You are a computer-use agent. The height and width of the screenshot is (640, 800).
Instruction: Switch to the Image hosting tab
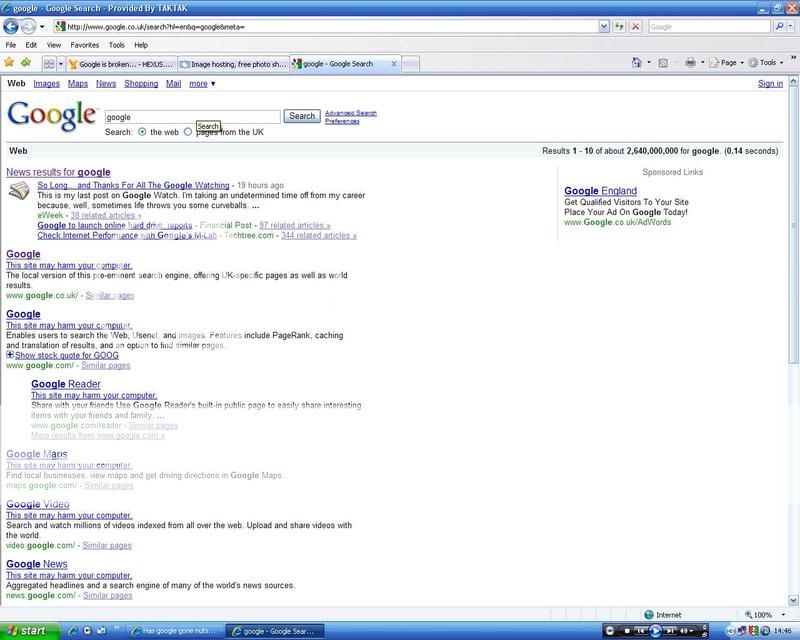coord(234,64)
